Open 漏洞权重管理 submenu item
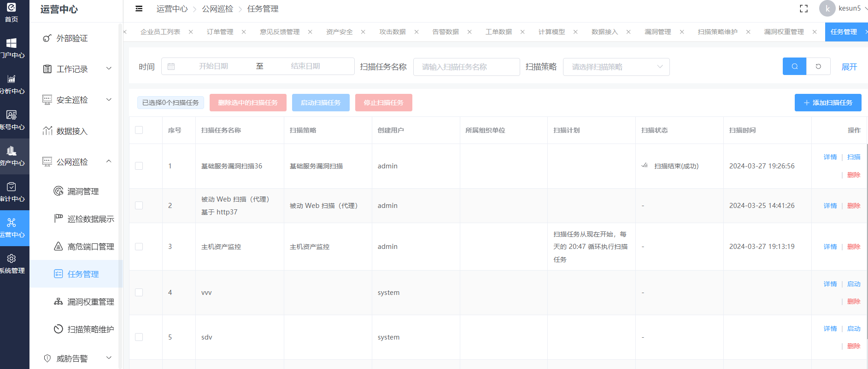Viewport: 868px width, 369px height. click(x=91, y=302)
